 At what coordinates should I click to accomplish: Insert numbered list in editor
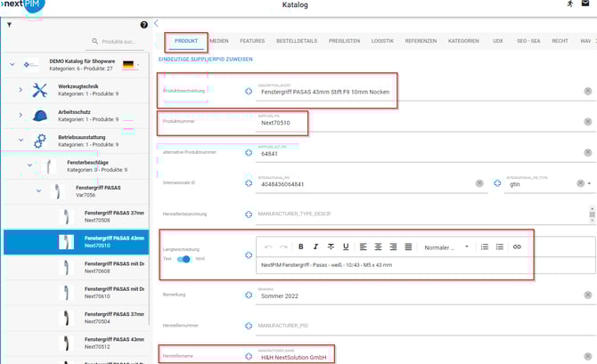485,247
